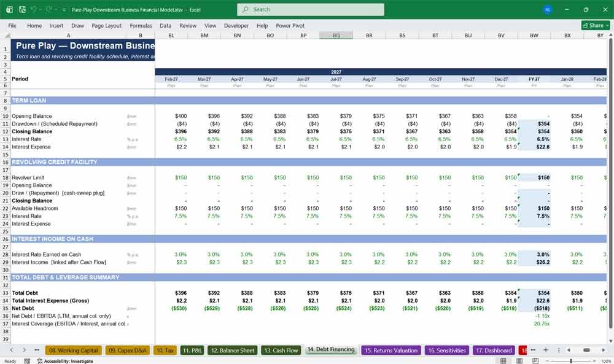Click the TERM LOAN section header

29,101
